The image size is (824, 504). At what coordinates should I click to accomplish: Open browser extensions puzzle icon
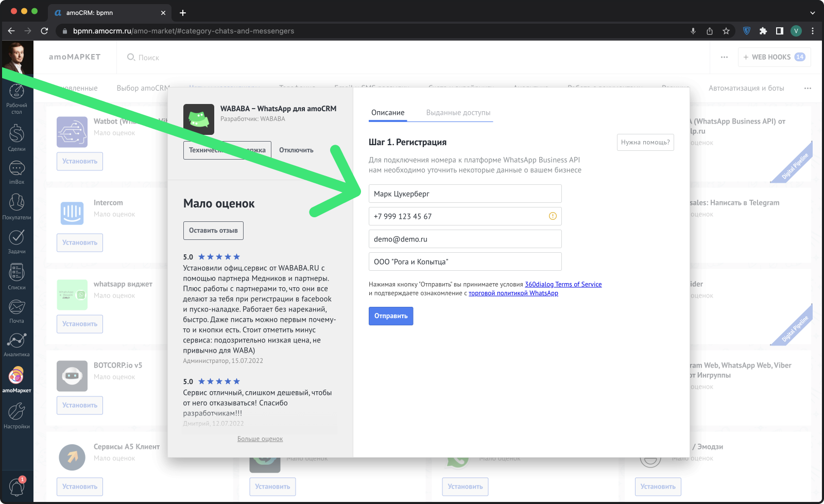point(763,31)
